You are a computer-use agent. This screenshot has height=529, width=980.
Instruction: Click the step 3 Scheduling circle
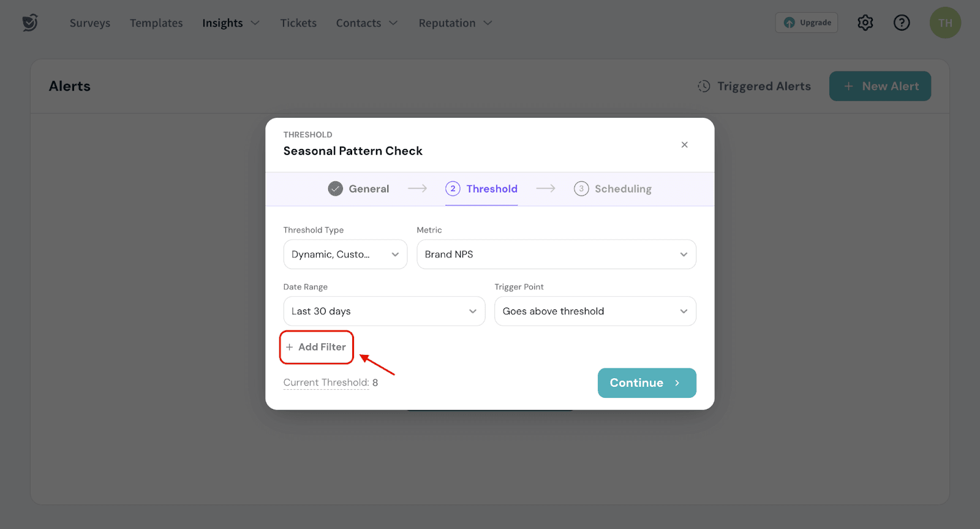coord(581,189)
